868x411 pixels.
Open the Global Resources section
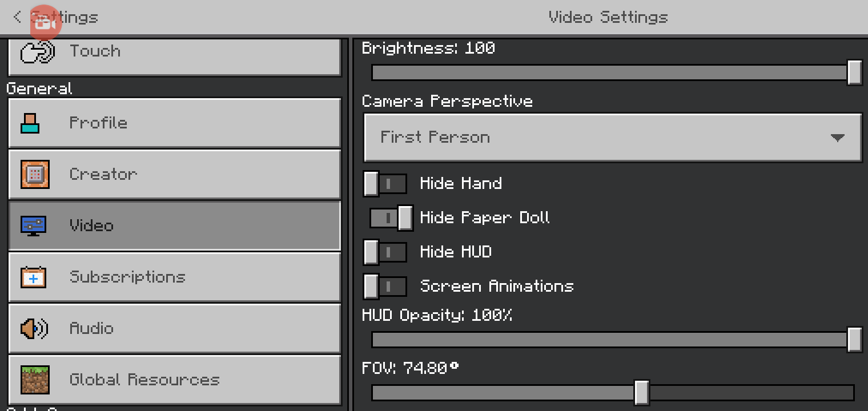pyautogui.click(x=174, y=380)
